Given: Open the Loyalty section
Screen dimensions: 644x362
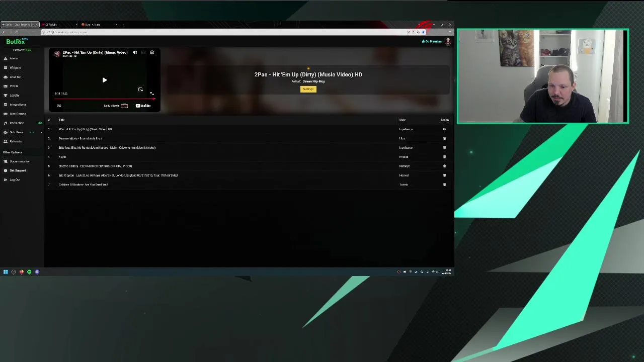Looking at the screenshot, I should (x=14, y=95).
